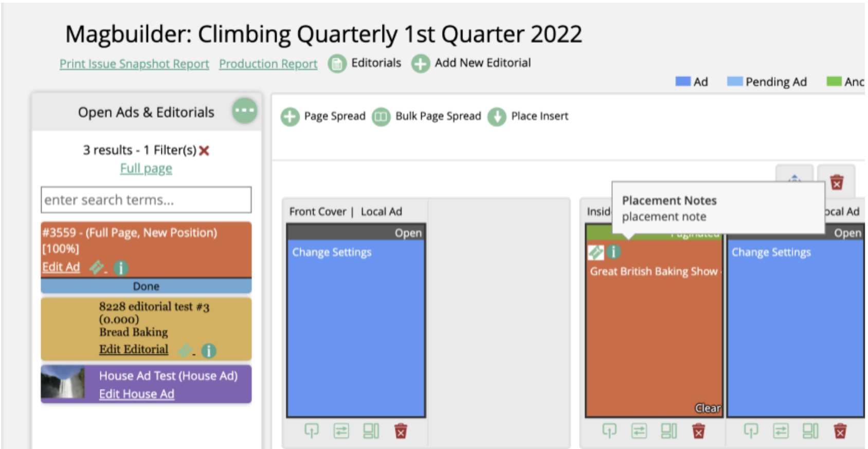
Task: Delete the Front Cover page via its trash icon
Action: click(x=401, y=431)
